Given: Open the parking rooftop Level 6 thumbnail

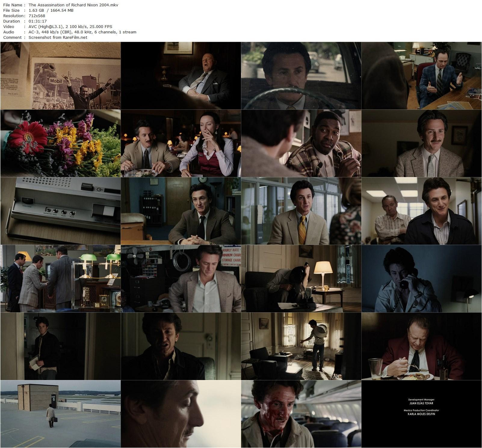Looking at the screenshot, I should 60,414.
